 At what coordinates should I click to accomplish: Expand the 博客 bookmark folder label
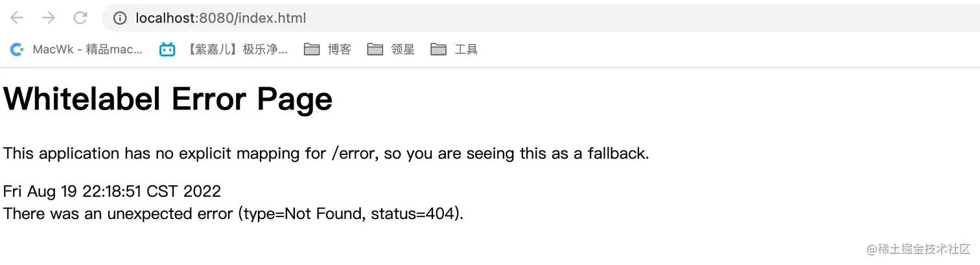[339, 49]
